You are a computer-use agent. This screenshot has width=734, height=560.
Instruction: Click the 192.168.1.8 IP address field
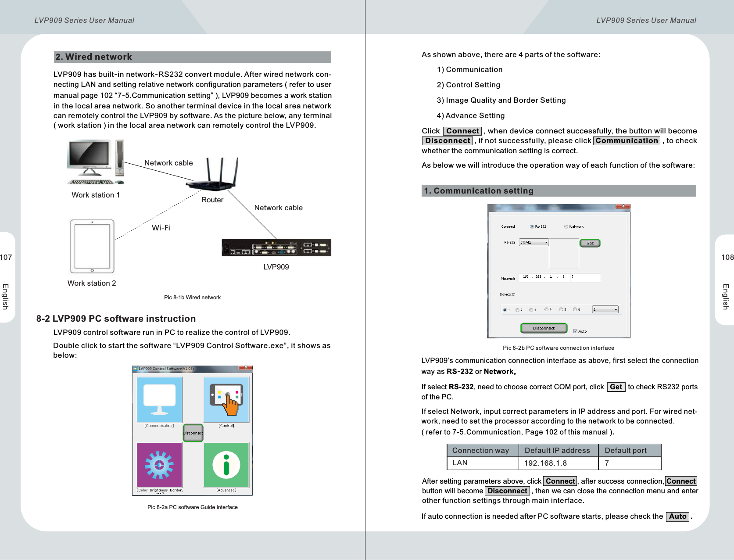(x=544, y=277)
